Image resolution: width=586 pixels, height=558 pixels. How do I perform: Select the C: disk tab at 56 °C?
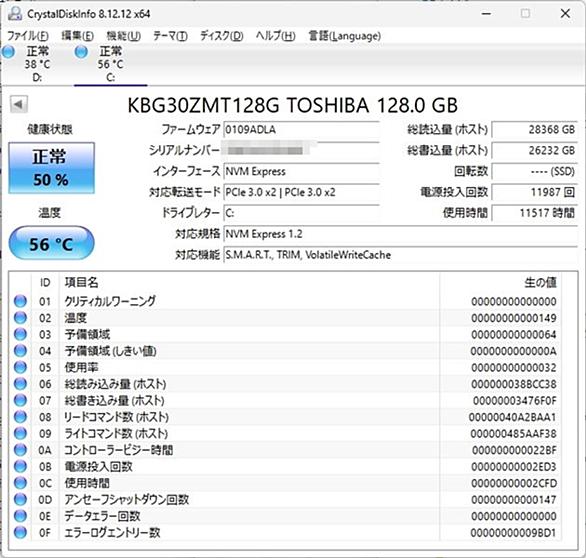(x=111, y=64)
